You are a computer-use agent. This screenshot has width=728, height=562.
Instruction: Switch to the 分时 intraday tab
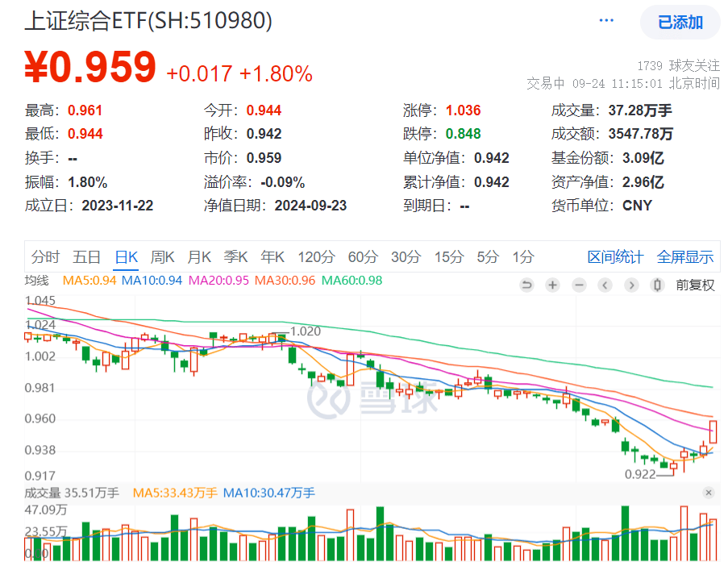(45, 257)
